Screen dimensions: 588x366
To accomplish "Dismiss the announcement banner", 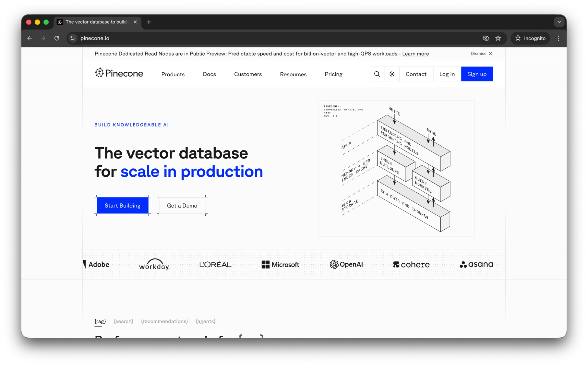I will 481,54.
